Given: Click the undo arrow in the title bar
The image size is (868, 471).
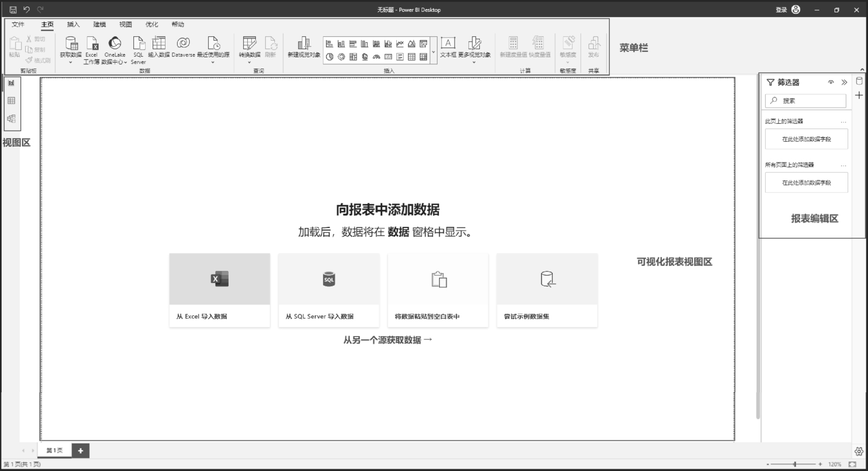Looking at the screenshot, I should tap(26, 10).
